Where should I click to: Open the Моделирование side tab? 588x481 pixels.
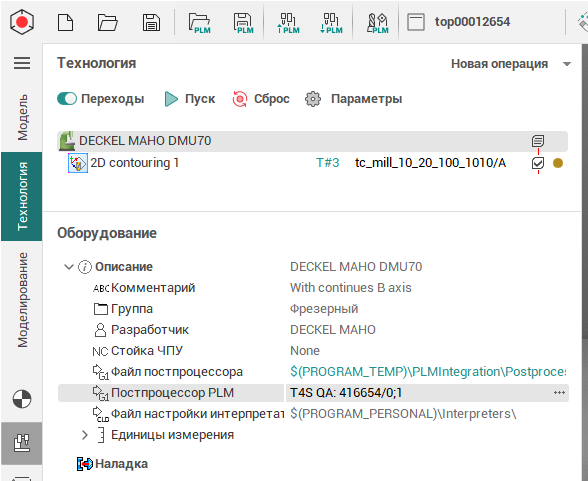pyautogui.click(x=22, y=300)
